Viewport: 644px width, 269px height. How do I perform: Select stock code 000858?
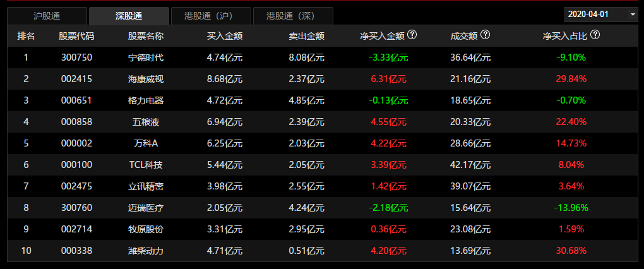coord(76,122)
